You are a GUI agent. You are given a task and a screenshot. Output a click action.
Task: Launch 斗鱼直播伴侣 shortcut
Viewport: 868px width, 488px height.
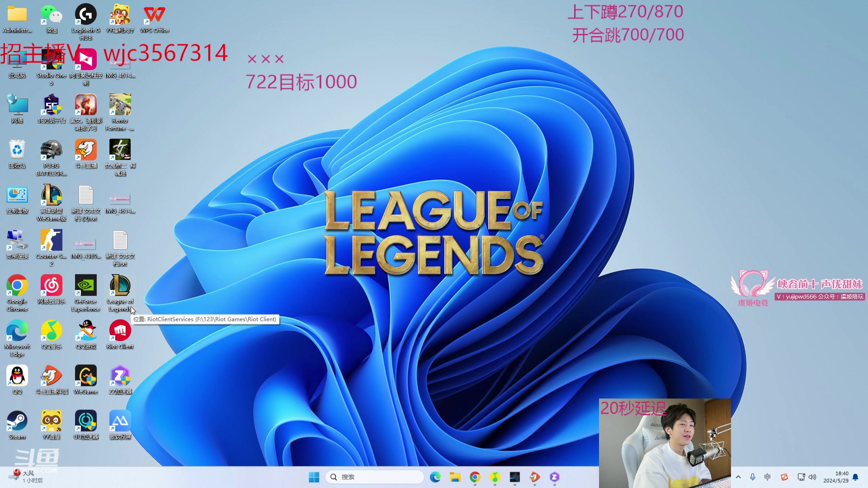(52, 380)
